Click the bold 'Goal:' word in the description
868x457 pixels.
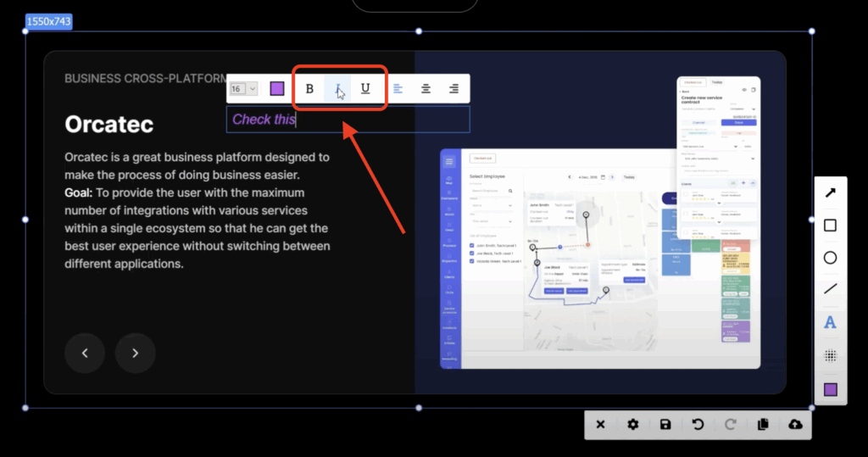[78, 192]
